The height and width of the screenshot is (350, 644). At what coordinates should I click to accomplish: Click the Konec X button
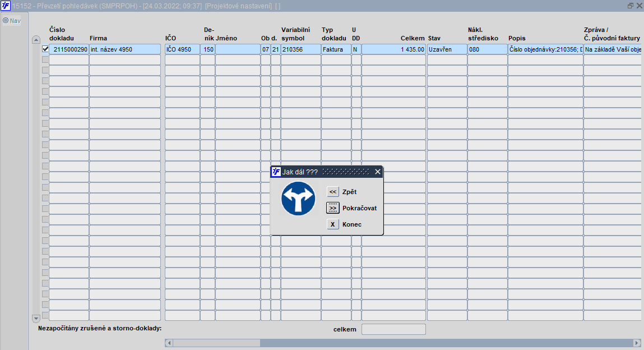pos(333,224)
